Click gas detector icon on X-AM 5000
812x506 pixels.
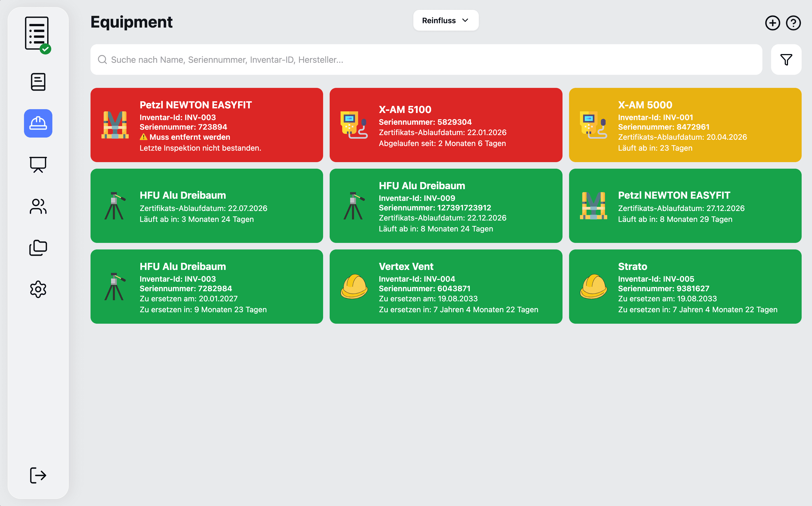pos(593,125)
